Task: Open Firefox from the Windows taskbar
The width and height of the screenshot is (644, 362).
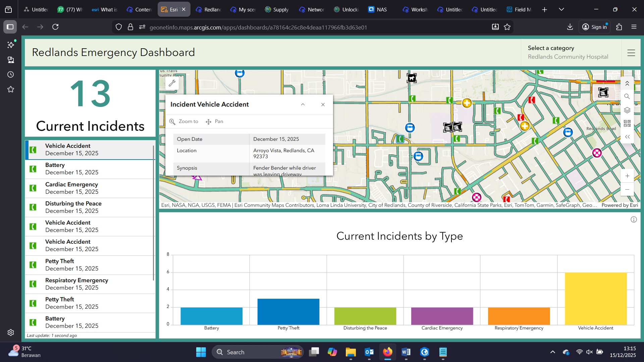Action: coord(387,352)
